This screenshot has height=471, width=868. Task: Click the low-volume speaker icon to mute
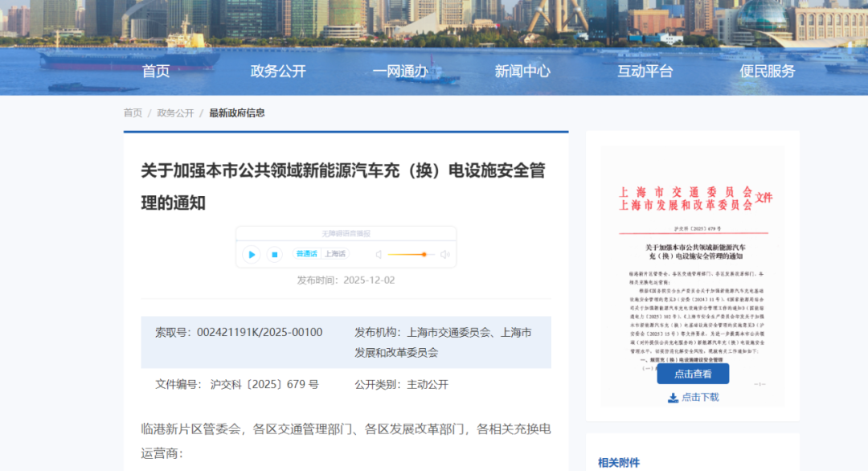379,254
